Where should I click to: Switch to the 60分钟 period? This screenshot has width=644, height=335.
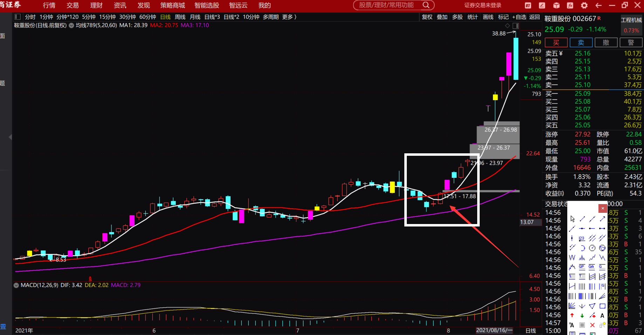point(148,17)
